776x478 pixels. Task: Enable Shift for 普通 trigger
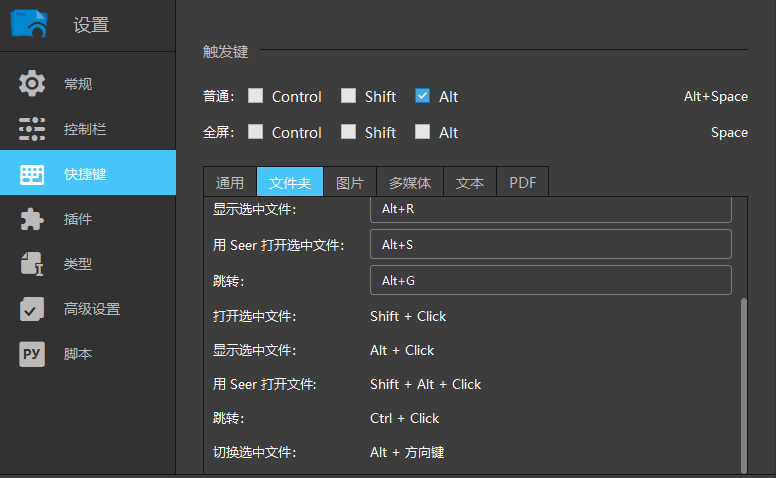[348, 96]
